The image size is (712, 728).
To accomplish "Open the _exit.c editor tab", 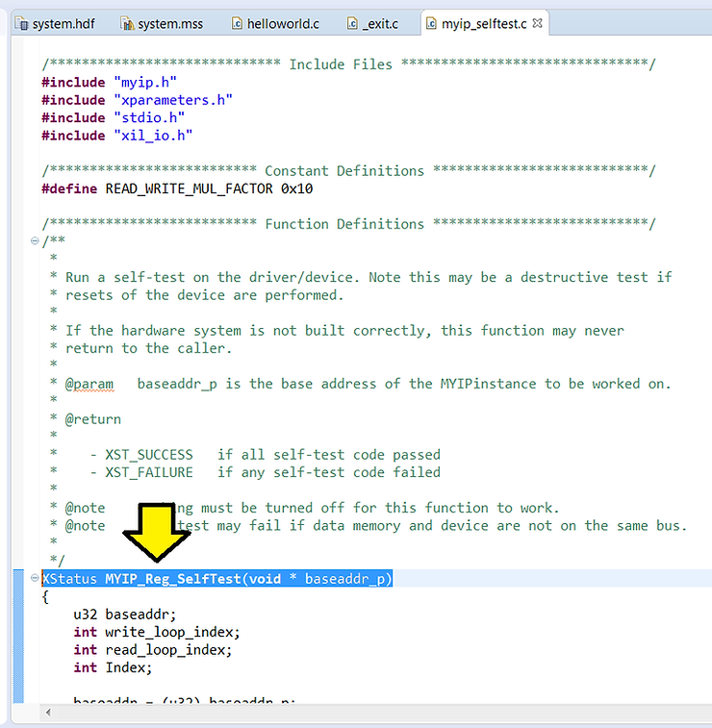I will pos(372,24).
